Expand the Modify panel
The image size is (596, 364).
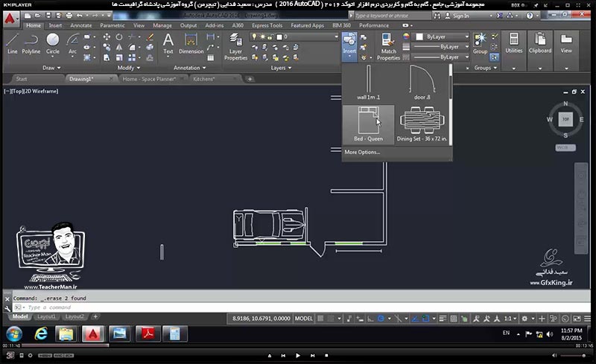pyautogui.click(x=128, y=68)
